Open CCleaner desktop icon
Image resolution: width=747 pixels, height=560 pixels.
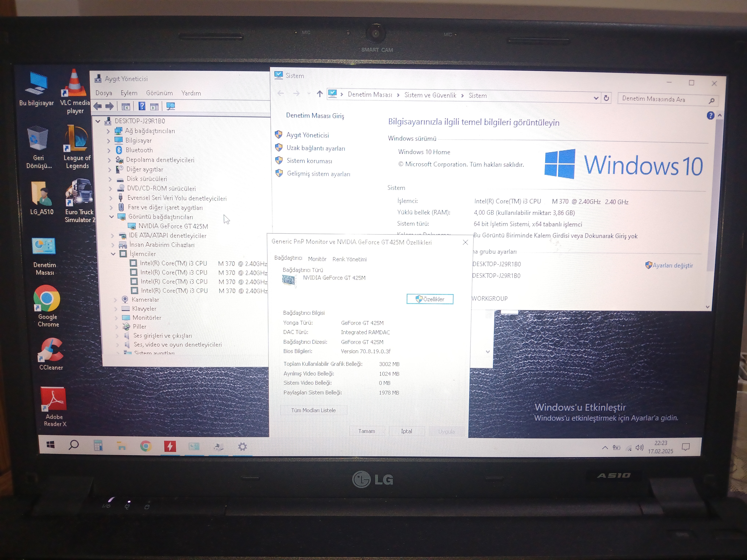pyautogui.click(x=51, y=354)
